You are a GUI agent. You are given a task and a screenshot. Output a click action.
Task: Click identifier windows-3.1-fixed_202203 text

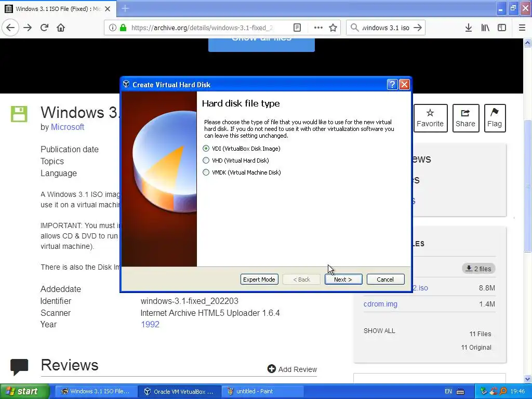point(189,301)
